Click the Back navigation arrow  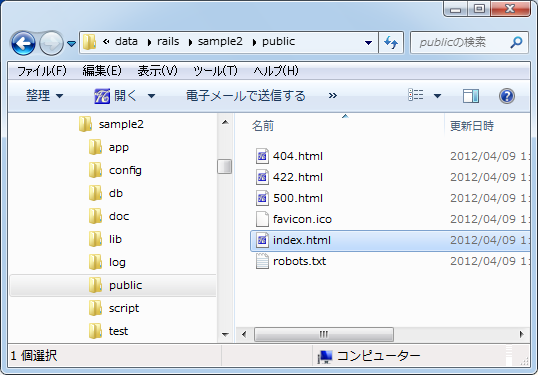click(23, 44)
